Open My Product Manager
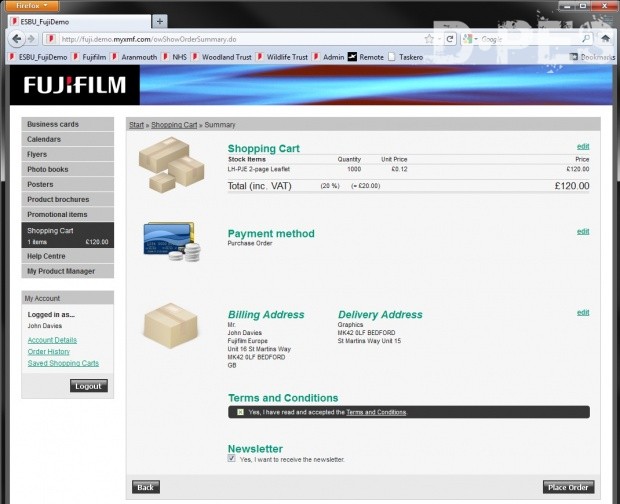 pyautogui.click(x=68, y=271)
